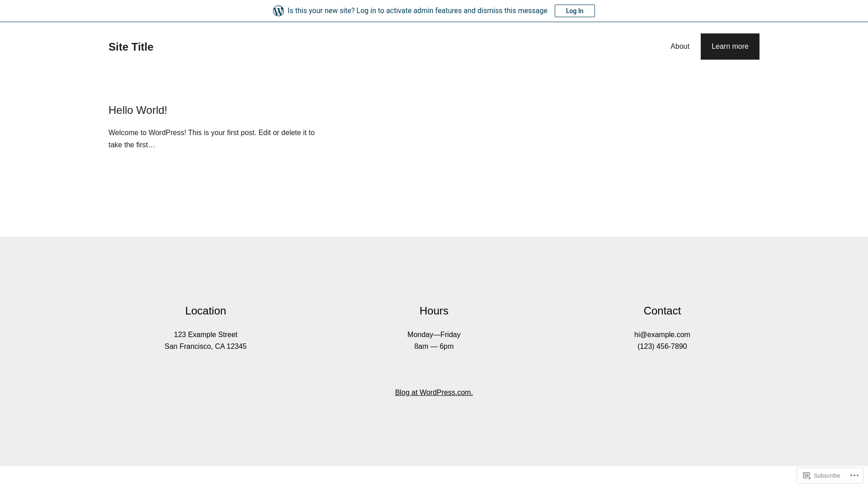Click the (123) 456-7890 phone number
The image size is (868, 488).
tap(662, 347)
